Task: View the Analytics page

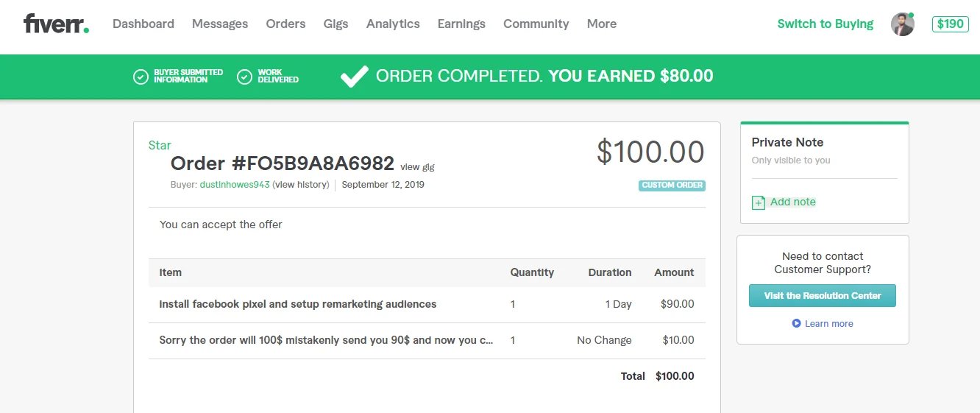Action: click(x=393, y=24)
